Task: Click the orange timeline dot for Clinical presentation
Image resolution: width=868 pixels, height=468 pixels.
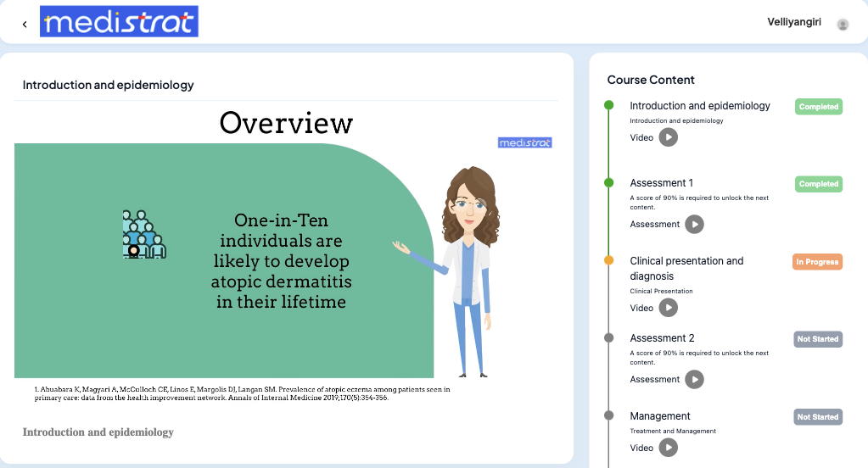Action: pyautogui.click(x=608, y=261)
